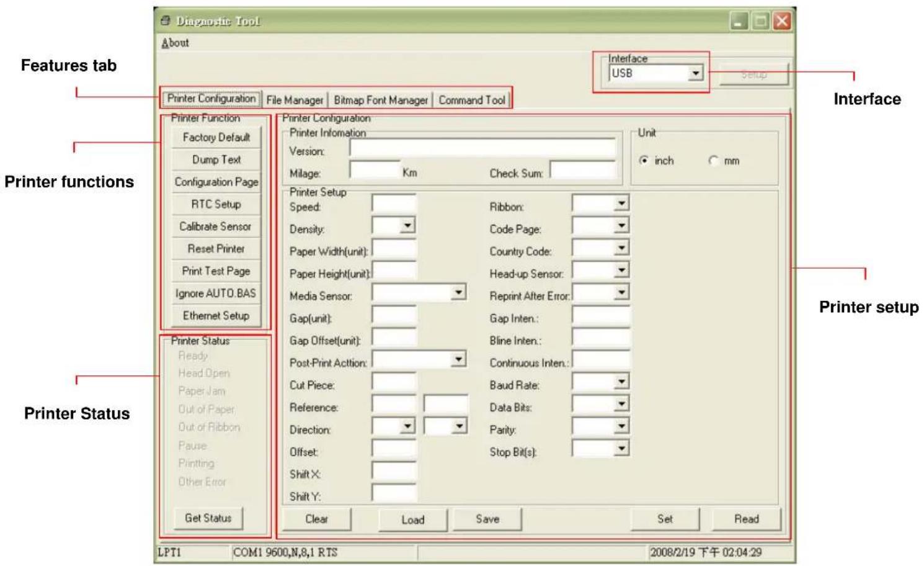Screen dimensions: 924x566
Task: Click the first Reference field
Action: pyautogui.click(x=394, y=404)
